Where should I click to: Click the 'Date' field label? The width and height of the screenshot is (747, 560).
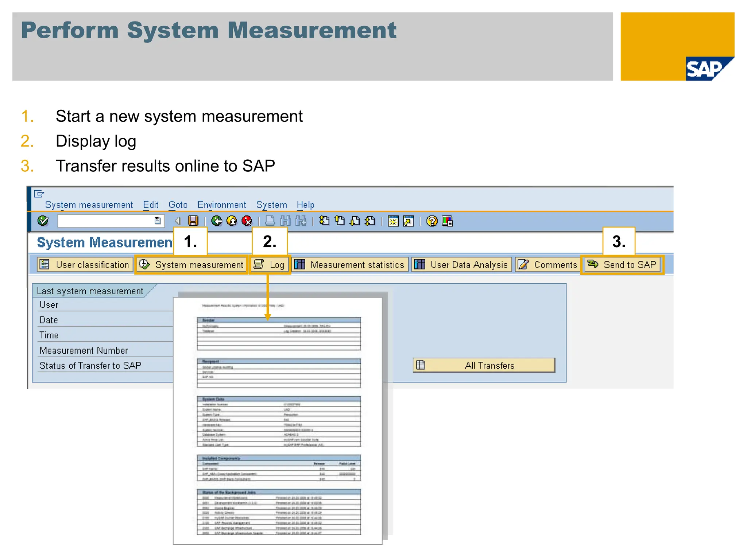pyautogui.click(x=49, y=320)
